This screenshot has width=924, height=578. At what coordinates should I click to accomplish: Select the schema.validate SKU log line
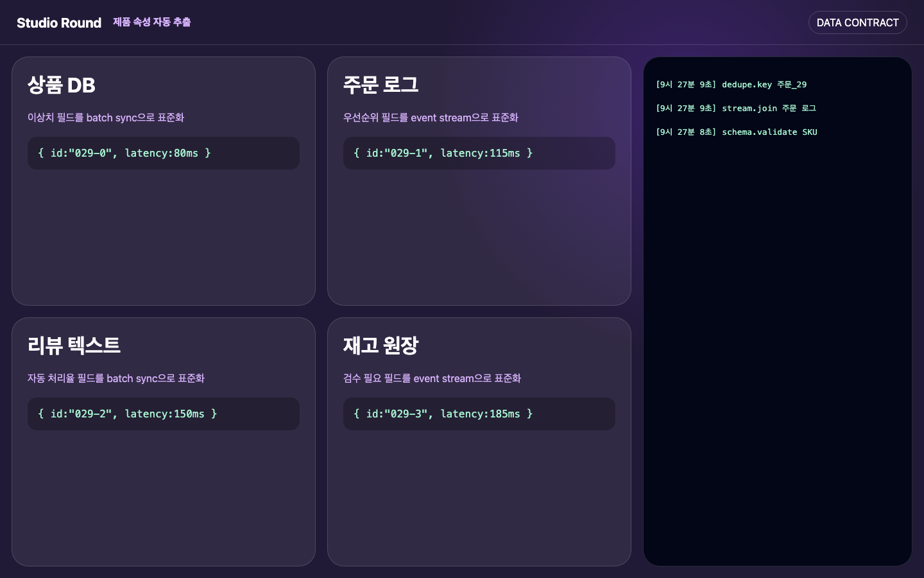[737, 132]
